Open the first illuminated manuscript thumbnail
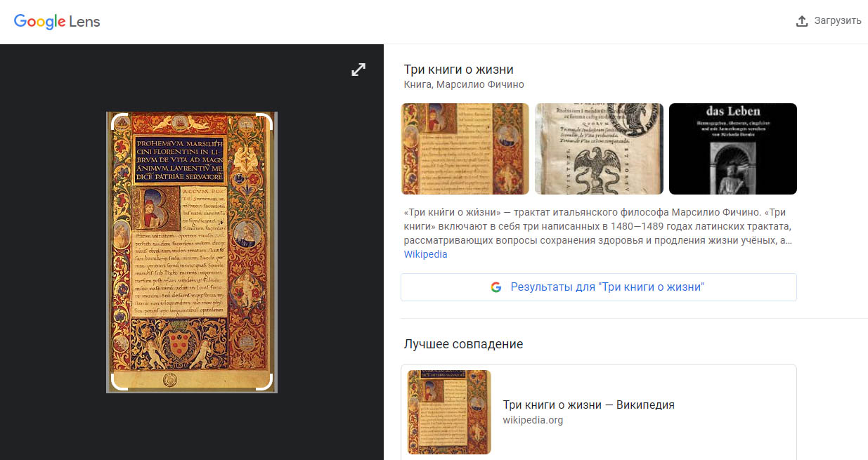The image size is (868, 460). tap(465, 149)
